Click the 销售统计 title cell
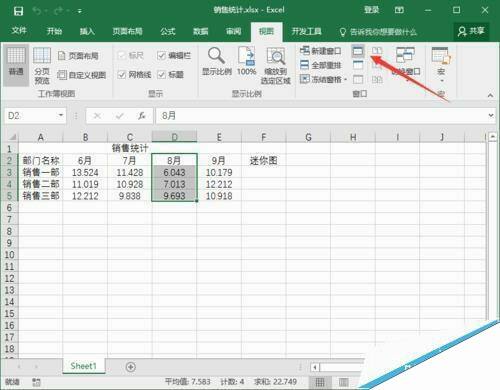The width and height of the screenshot is (500, 390). point(130,148)
